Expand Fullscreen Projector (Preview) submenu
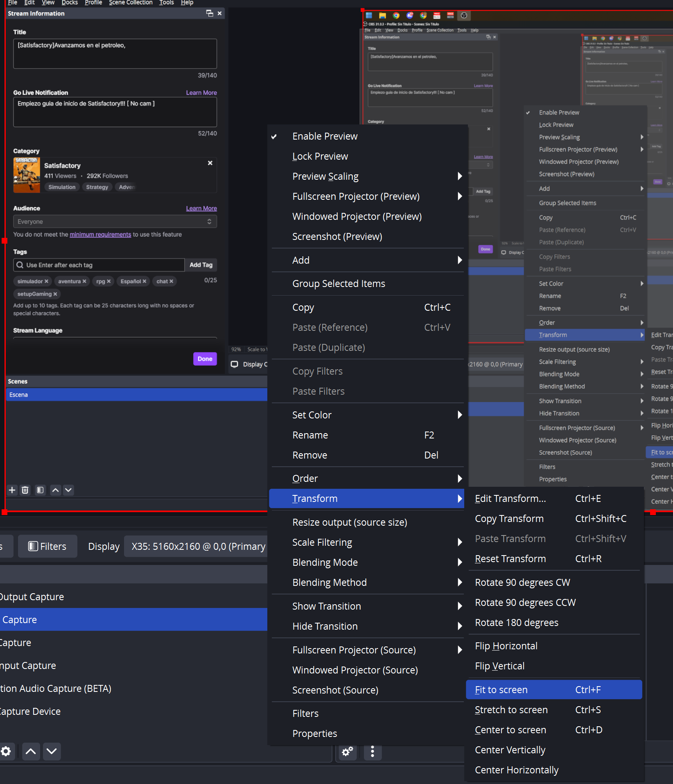 click(366, 197)
